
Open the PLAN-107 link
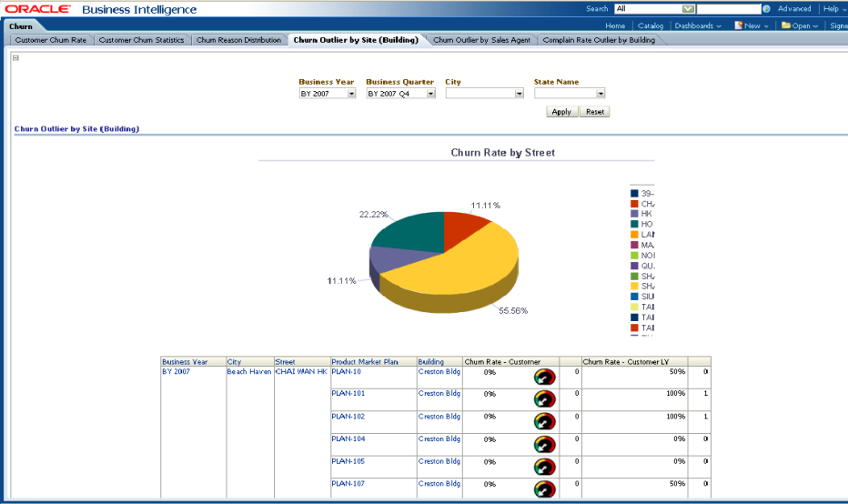click(x=348, y=483)
